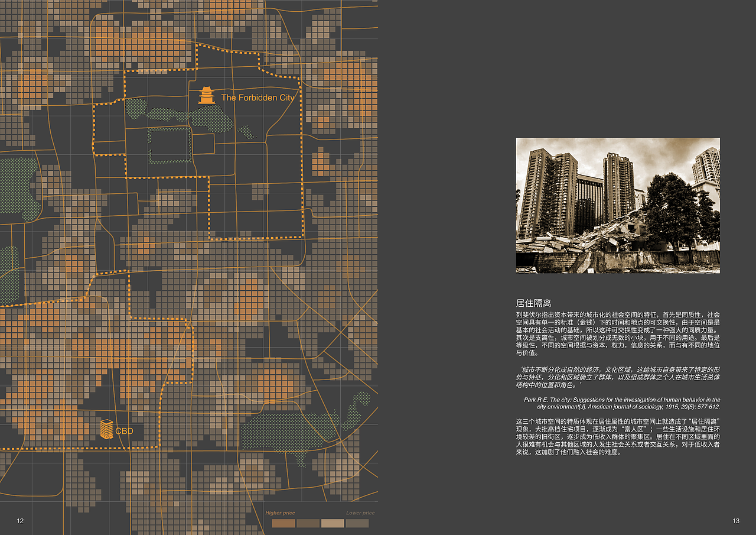
Task: Click the light tan legend swatch
Action: [333, 523]
